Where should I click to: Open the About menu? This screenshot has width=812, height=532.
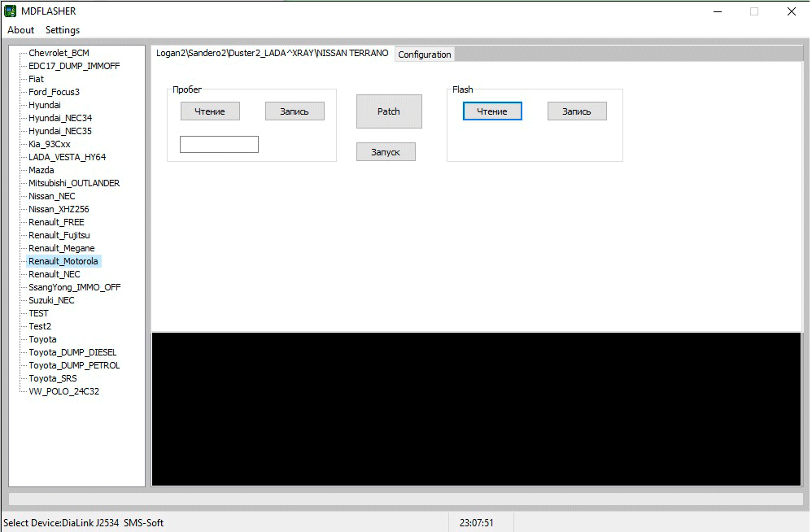21,30
